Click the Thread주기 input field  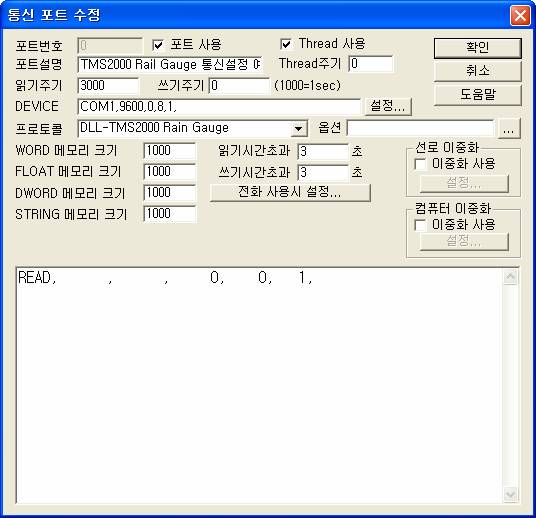(x=371, y=64)
